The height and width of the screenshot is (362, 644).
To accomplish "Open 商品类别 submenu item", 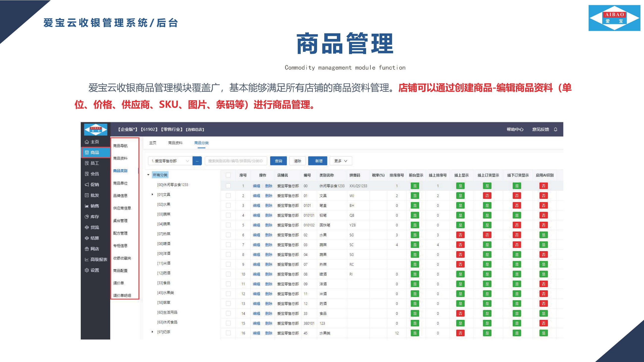I will point(120,171).
